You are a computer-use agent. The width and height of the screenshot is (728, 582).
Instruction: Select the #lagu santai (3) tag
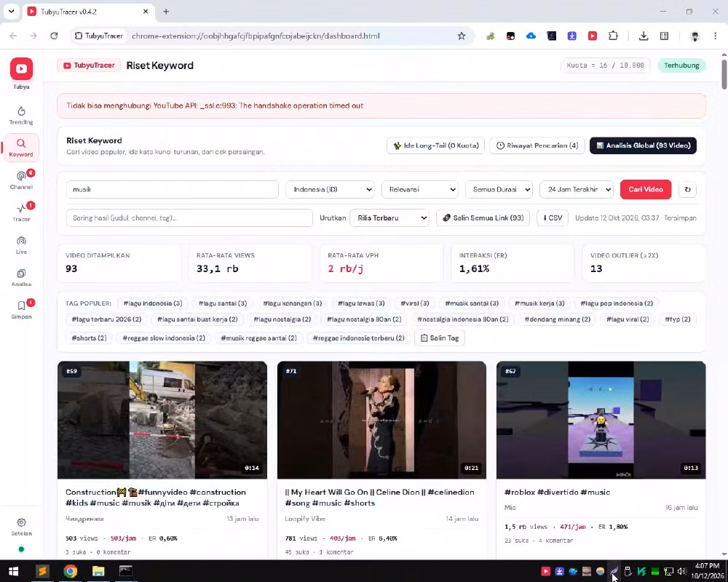point(223,303)
